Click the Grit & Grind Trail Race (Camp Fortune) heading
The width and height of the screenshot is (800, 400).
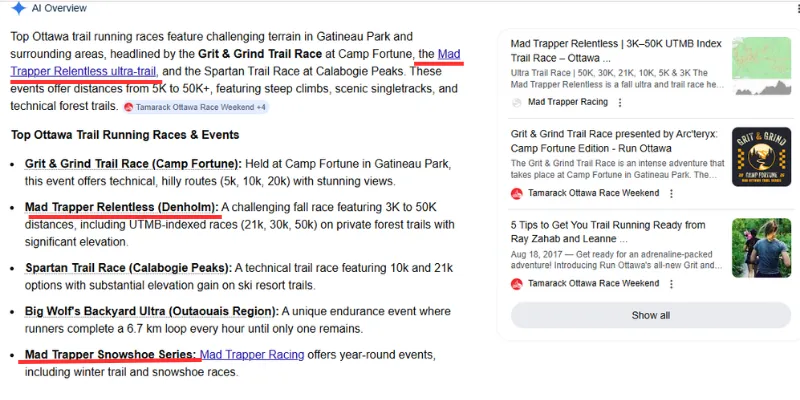(x=133, y=164)
